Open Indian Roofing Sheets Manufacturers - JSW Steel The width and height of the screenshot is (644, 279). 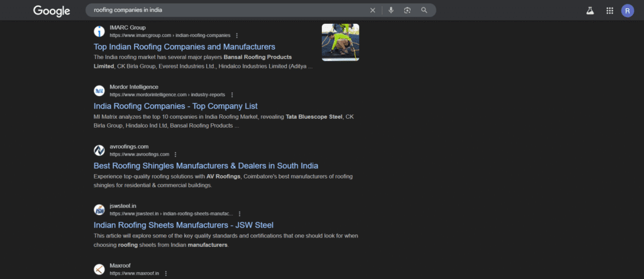pos(184,225)
